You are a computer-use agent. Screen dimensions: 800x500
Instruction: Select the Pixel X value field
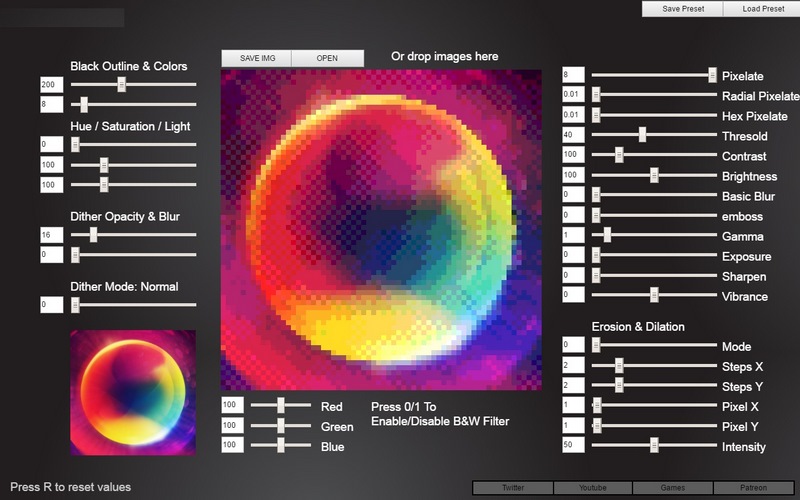(573, 405)
